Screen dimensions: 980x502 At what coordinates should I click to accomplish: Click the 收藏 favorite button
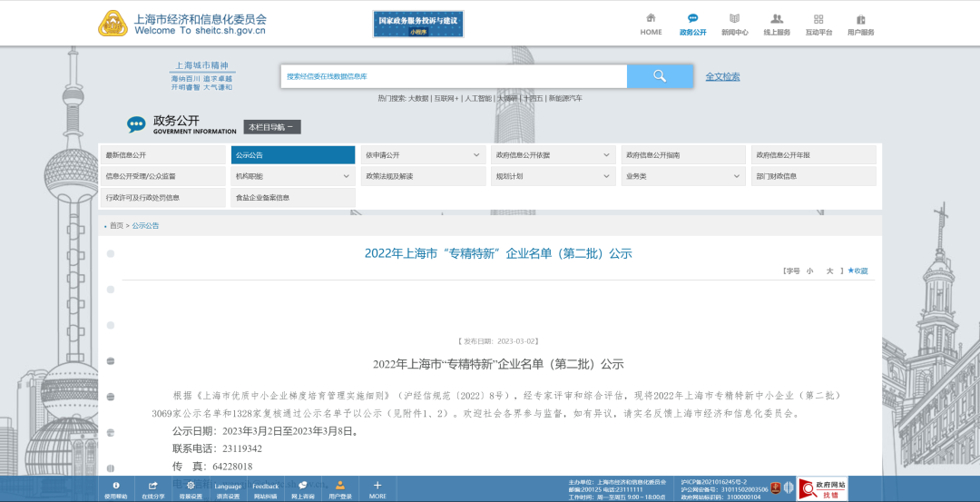tap(858, 271)
